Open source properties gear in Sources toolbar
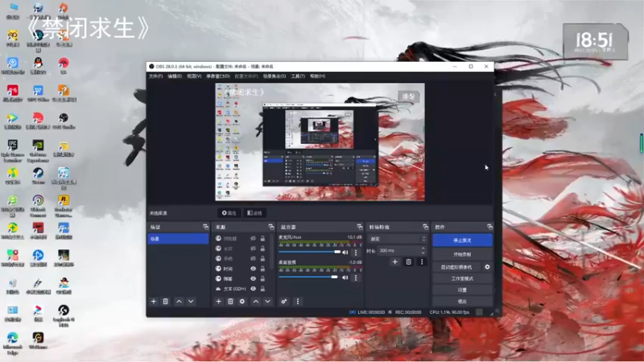Screen dimensions: 644x362 coord(242,301)
